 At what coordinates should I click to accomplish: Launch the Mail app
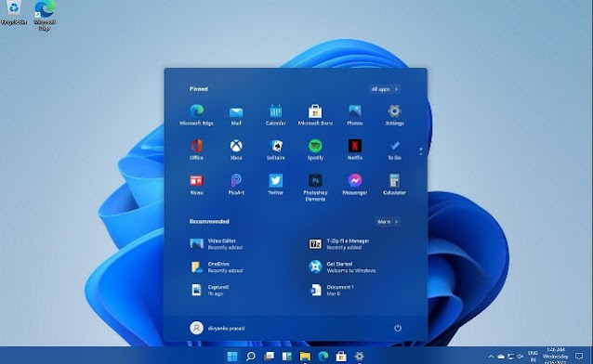click(236, 115)
